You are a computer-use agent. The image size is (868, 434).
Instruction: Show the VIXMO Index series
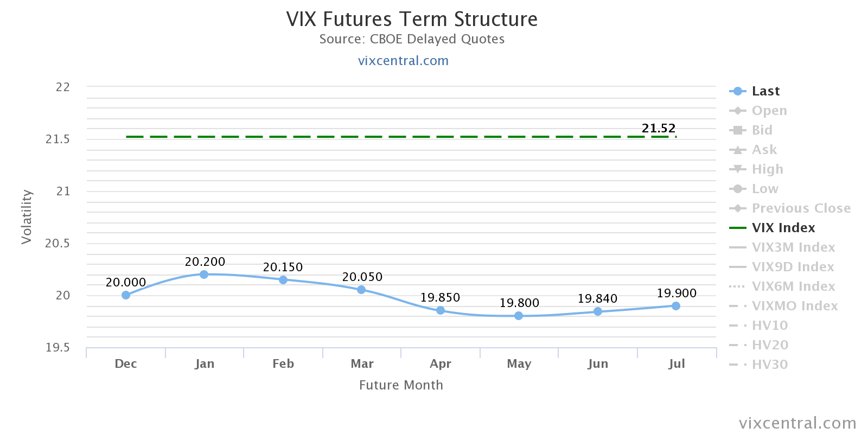794,306
